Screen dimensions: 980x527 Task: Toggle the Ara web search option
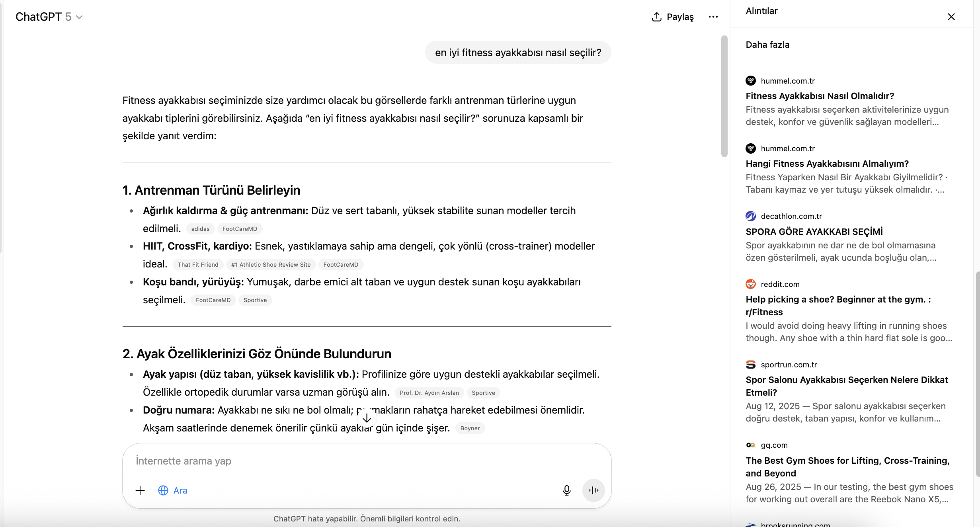point(172,490)
